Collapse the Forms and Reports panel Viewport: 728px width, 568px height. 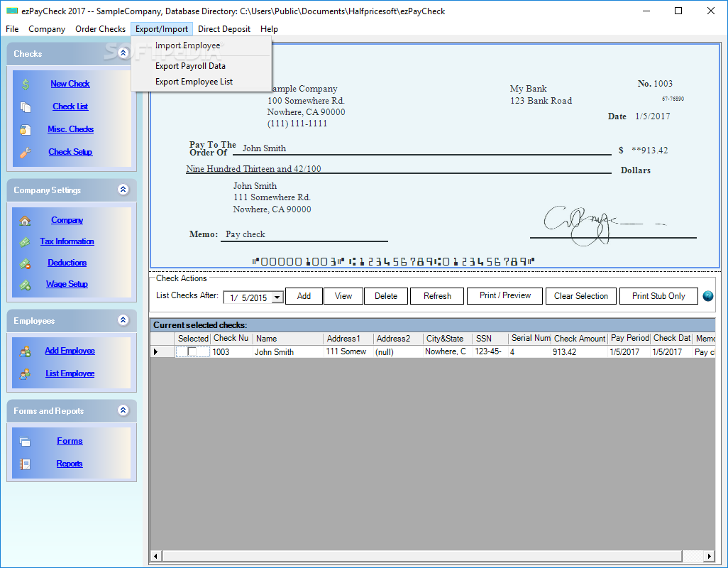point(123,410)
